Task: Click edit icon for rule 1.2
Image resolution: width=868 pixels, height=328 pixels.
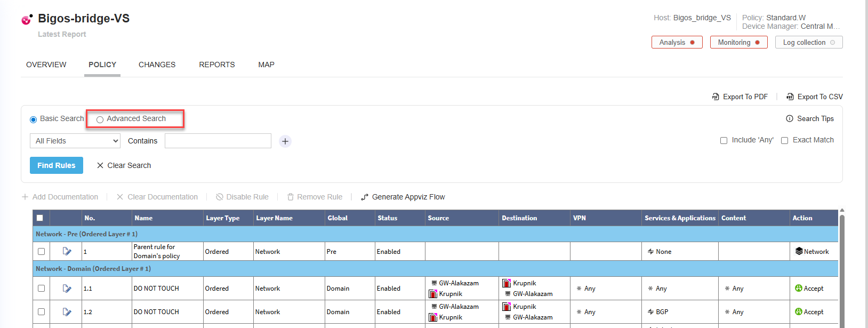Action: coord(67,312)
